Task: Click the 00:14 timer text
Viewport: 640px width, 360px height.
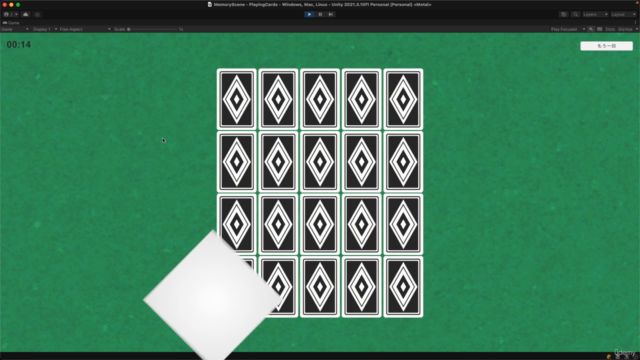Action: (x=19, y=44)
